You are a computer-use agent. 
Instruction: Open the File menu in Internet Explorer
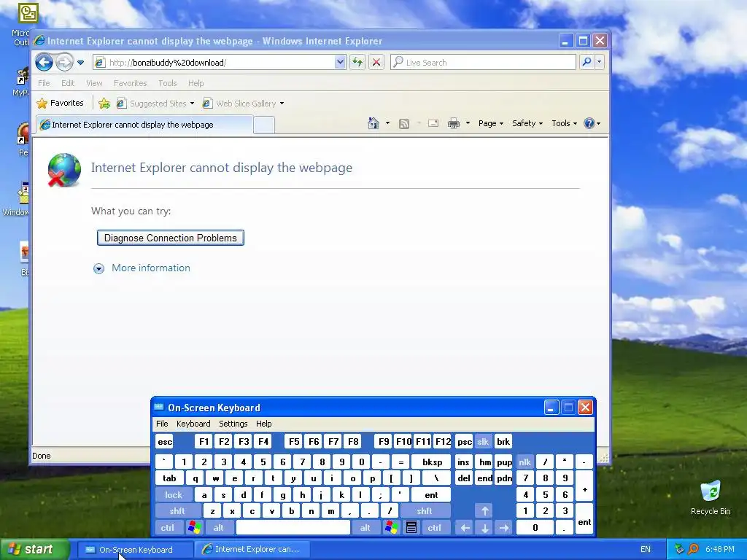point(44,83)
